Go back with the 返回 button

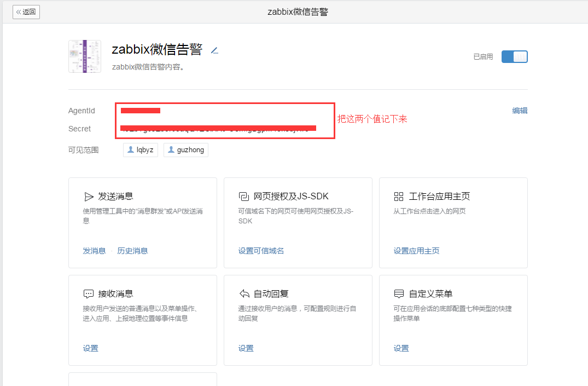(26, 12)
